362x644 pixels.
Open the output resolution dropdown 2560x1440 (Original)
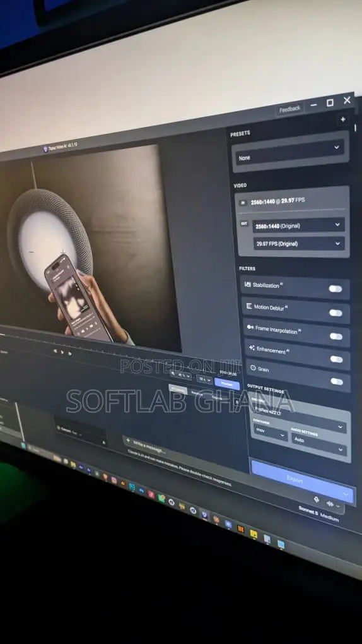(x=298, y=225)
